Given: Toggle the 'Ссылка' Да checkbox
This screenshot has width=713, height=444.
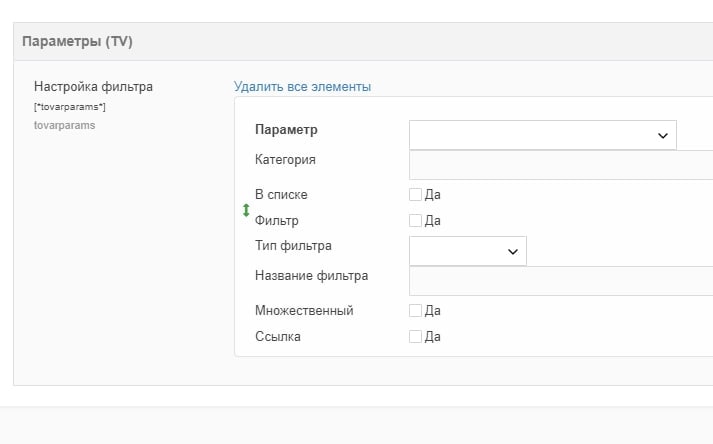Looking at the screenshot, I should 415,337.
